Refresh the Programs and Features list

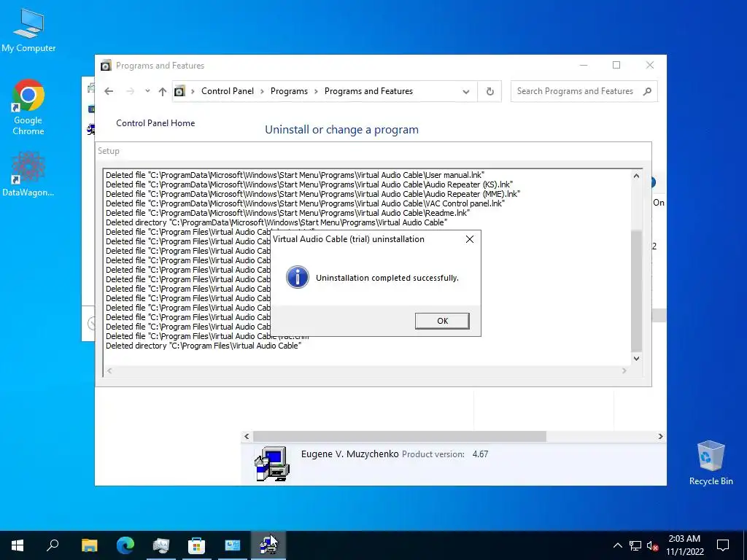[489, 91]
